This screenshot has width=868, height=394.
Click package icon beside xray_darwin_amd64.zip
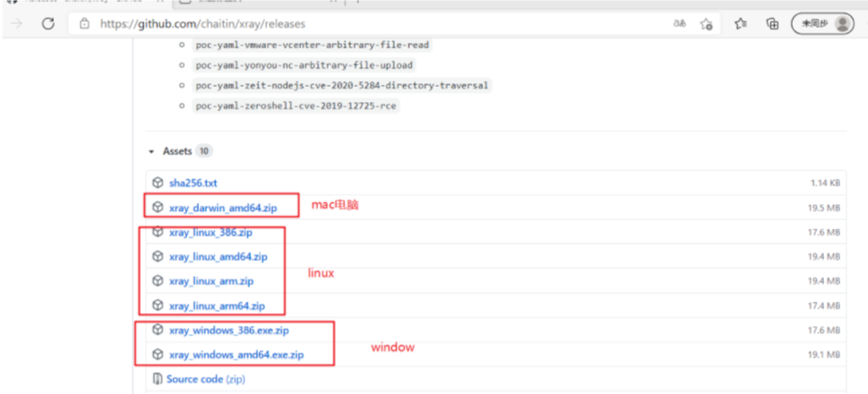(x=158, y=208)
